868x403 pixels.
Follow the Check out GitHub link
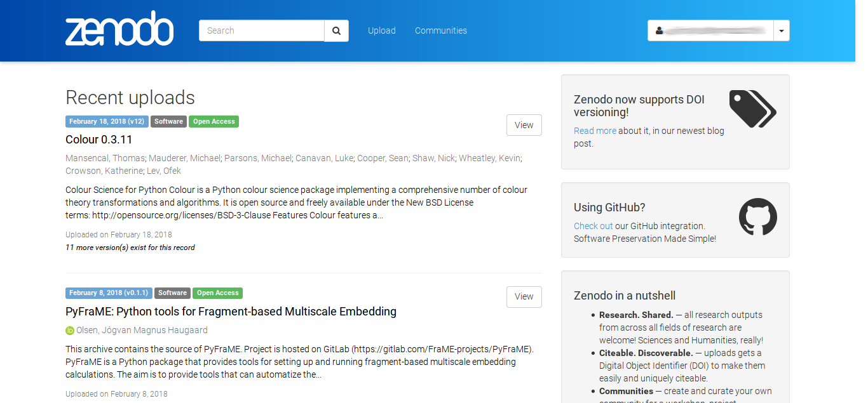pyautogui.click(x=593, y=226)
